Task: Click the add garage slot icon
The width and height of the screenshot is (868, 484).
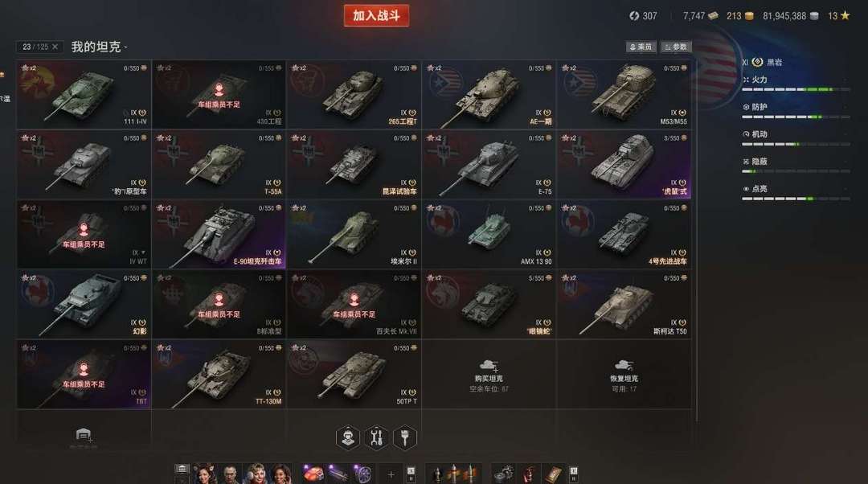Action: (x=84, y=434)
